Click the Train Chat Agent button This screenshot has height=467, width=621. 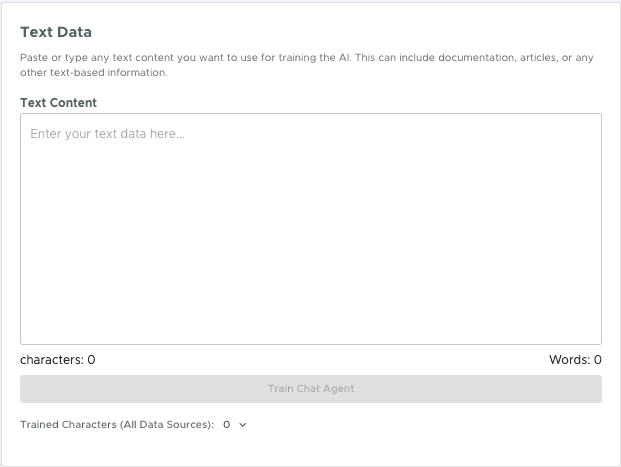pyautogui.click(x=310, y=389)
